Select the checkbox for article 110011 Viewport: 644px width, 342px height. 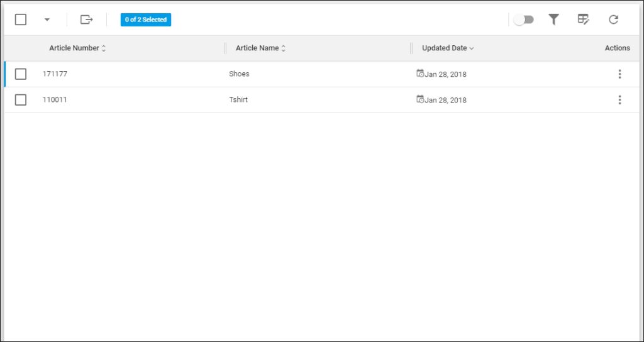tap(21, 100)
